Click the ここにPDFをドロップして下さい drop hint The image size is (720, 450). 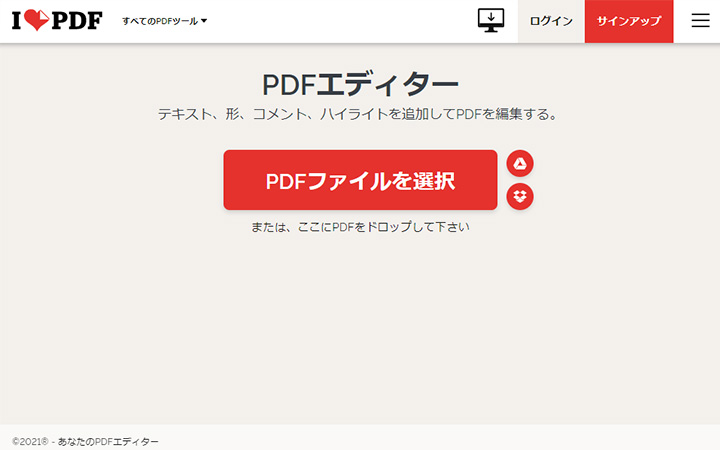tap(360, 227)
